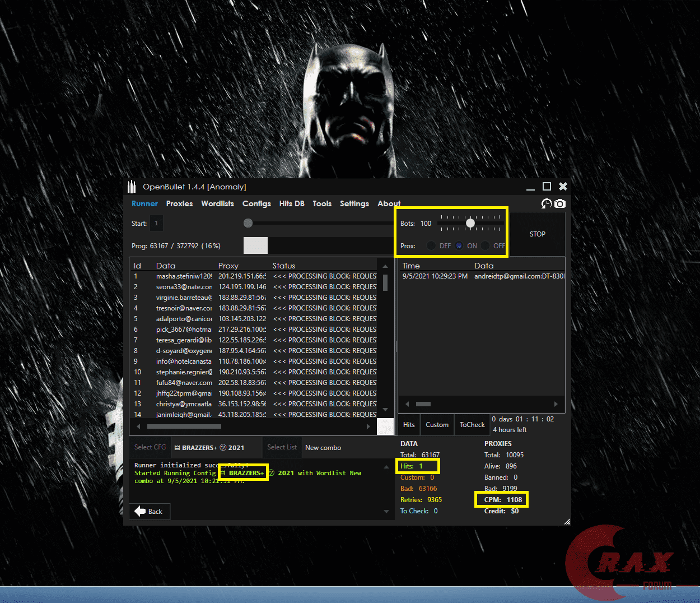Viewport: 700px width, 603px height.
Task: Select the proxy cell 103.145.203.122 in row 5
Action: pos(242,319)
